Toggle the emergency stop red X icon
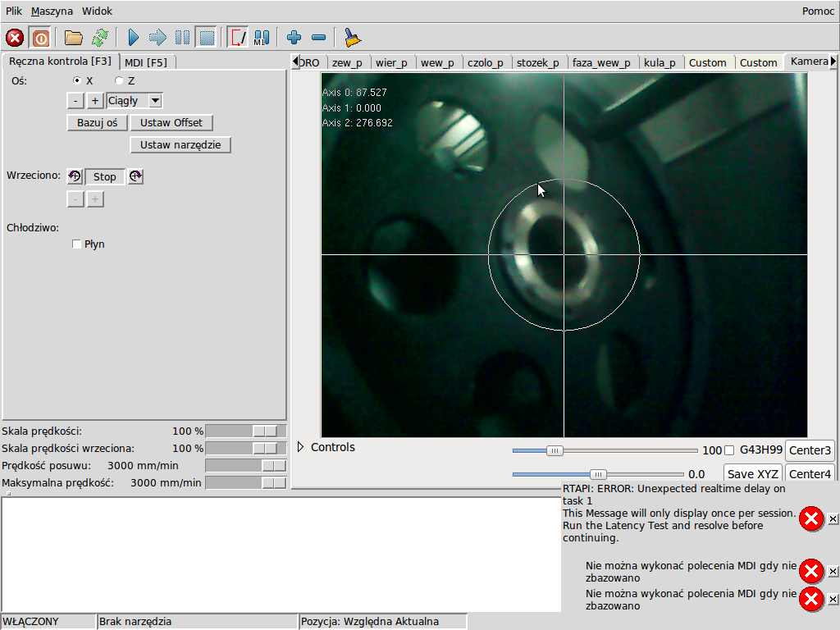 click(15, 38)
